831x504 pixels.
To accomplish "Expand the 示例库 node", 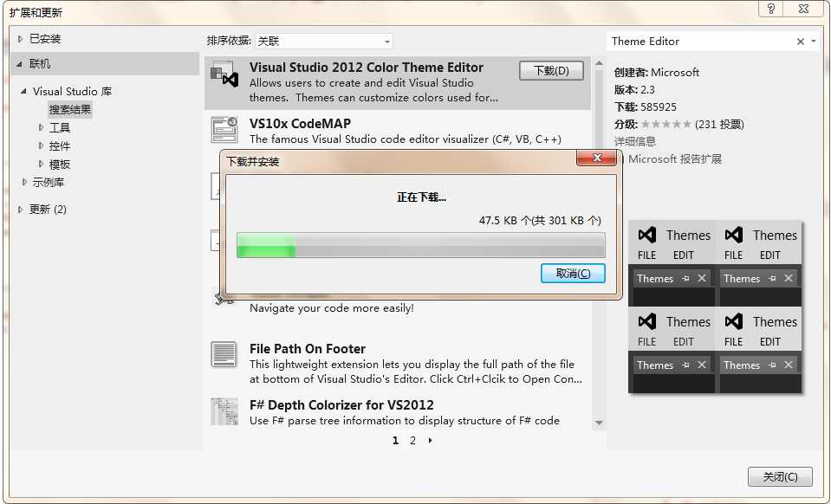I will click(x=24, y=182).
